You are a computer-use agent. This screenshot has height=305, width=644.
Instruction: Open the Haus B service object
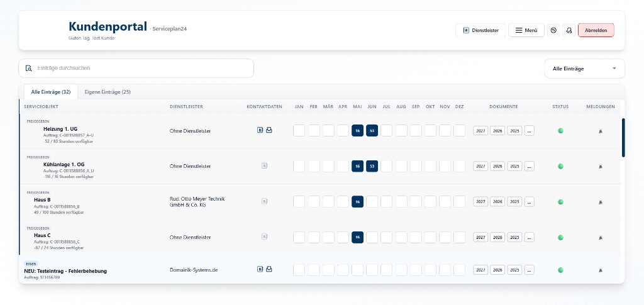point(42,200)
